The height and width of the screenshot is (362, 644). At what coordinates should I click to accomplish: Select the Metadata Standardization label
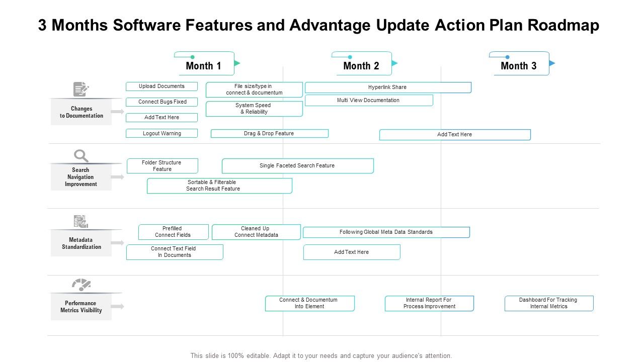82,243
